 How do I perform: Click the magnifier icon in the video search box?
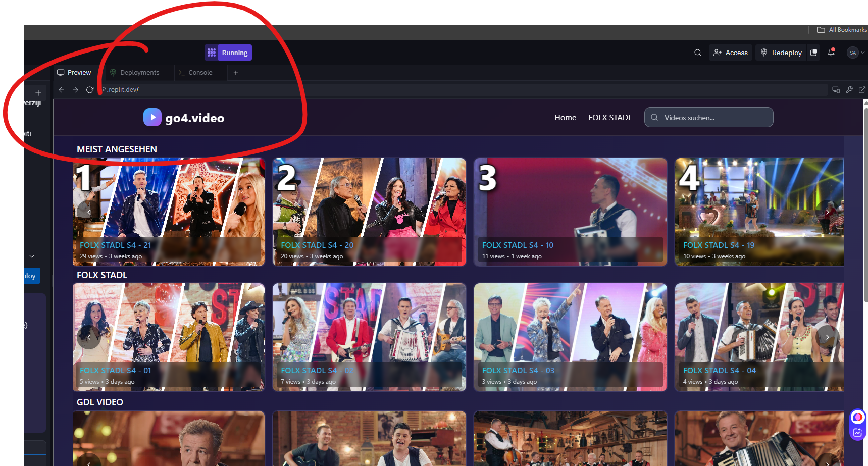pos(654,117)
